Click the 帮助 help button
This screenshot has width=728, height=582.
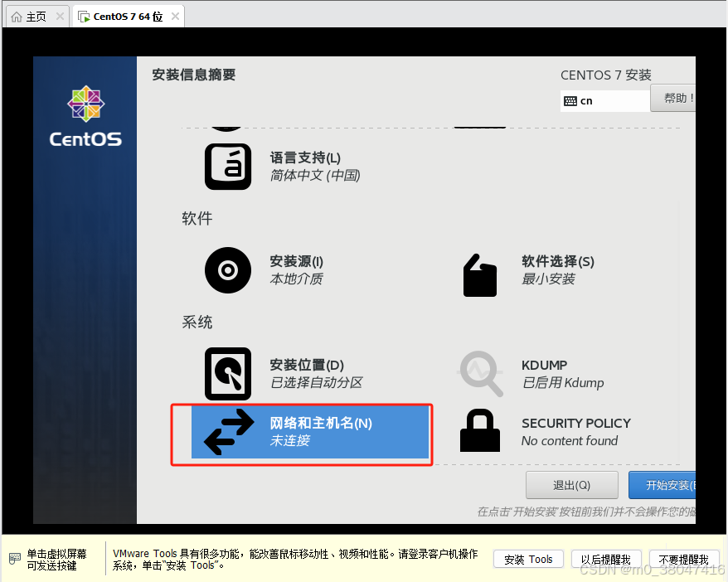pyautogui.click(x=672, y=98)
